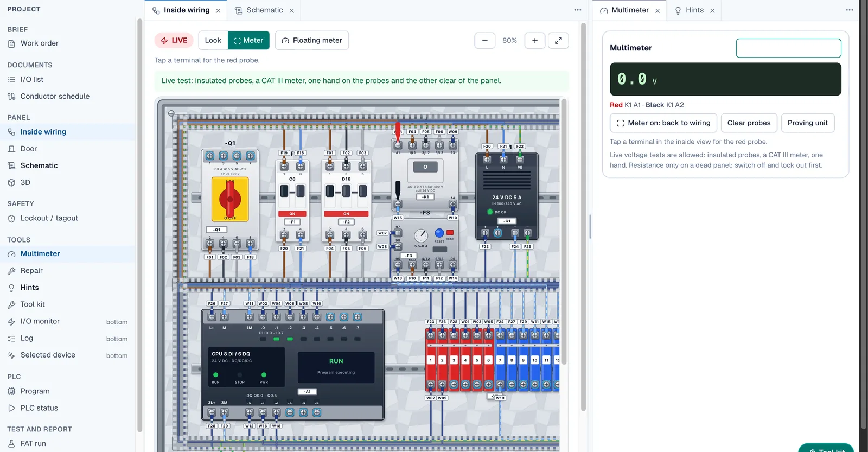This screenshot has width=868, height=452.
Task: Switch to Look mode
Action: point(213,40)
